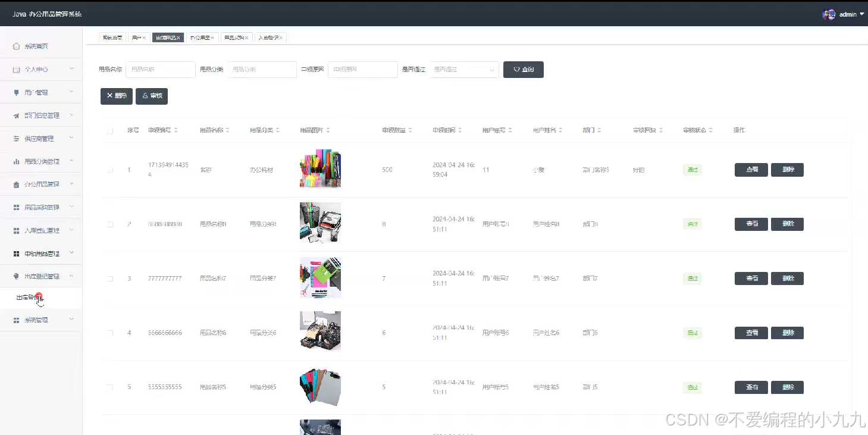Viewport: 868px width, 435px height.
Task: Expand the 供应商管理 menu chevron
Action: click(x=71, y=138)
